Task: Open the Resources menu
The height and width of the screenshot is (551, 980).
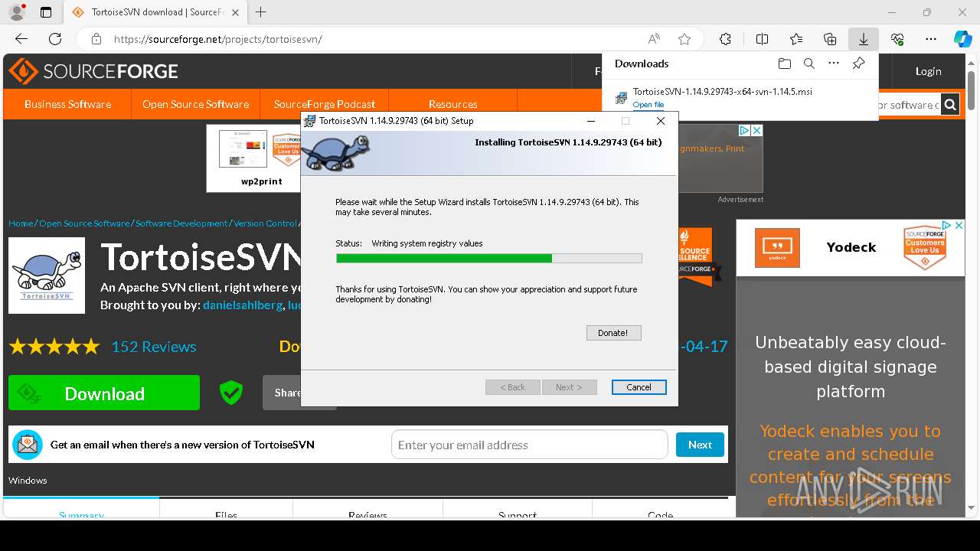Action: point(453,104)
